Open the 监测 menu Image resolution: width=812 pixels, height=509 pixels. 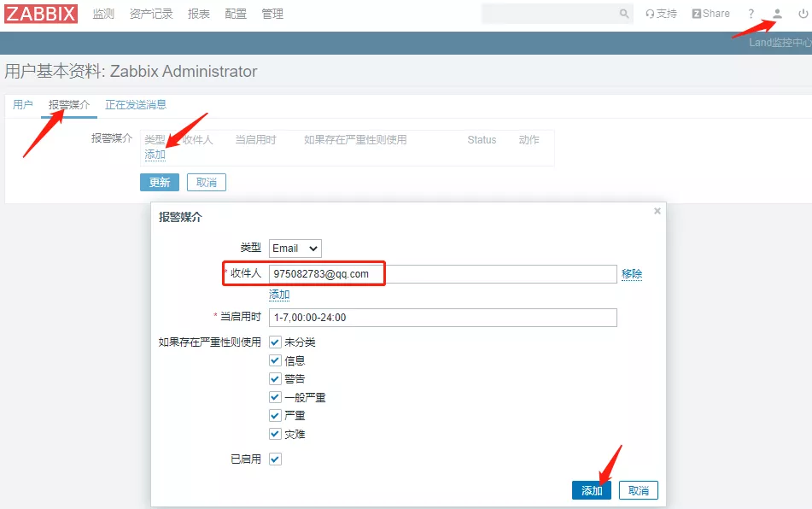103,14
